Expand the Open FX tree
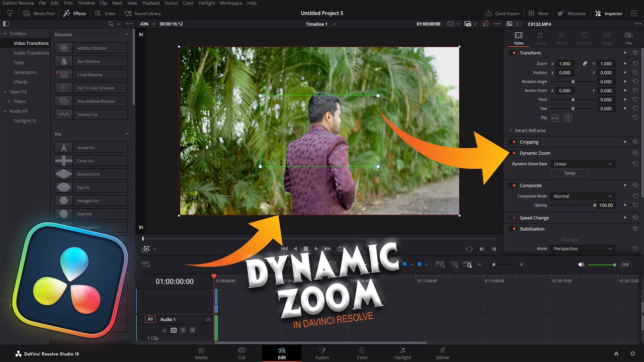The height and width of the screenshot is (362, 644). coord(5,92)
